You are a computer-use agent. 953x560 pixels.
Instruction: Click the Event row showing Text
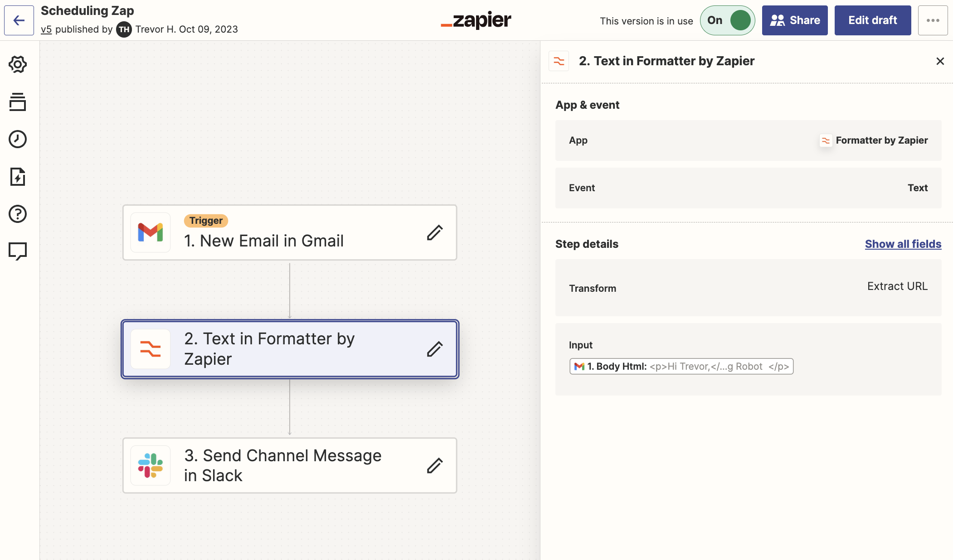[748, 188]
